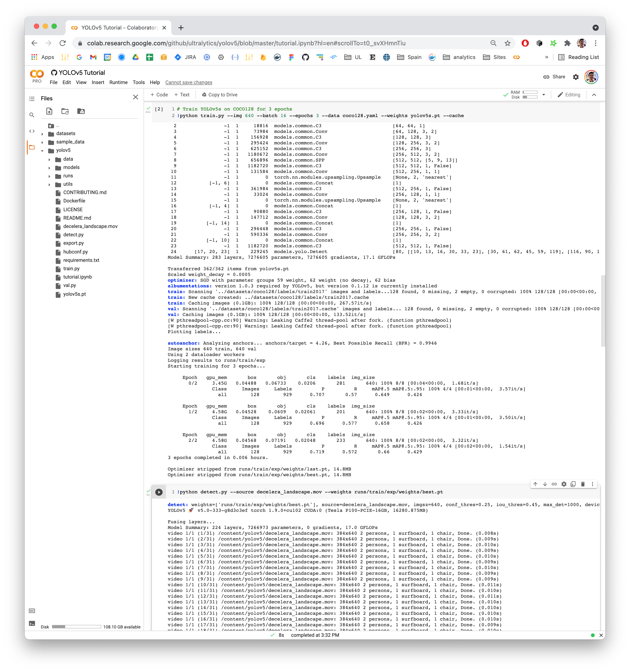Upload a file to session storage

[x=49, y=111]
